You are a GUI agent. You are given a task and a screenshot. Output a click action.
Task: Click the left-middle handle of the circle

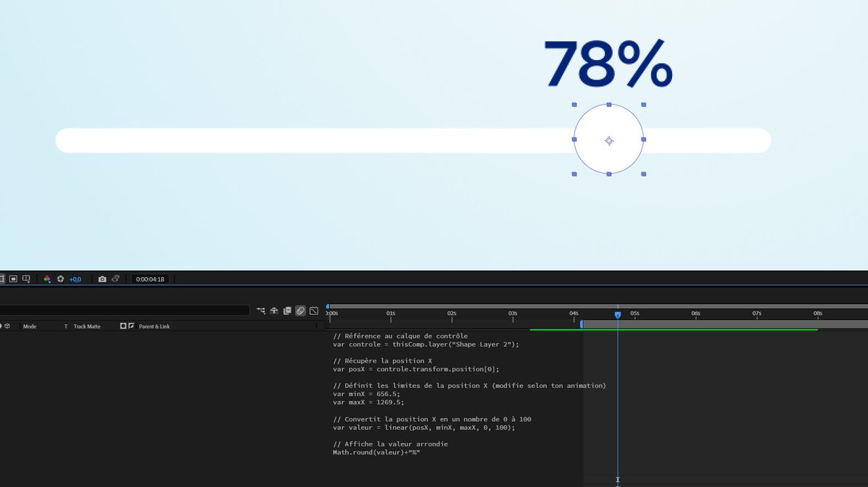574,140
